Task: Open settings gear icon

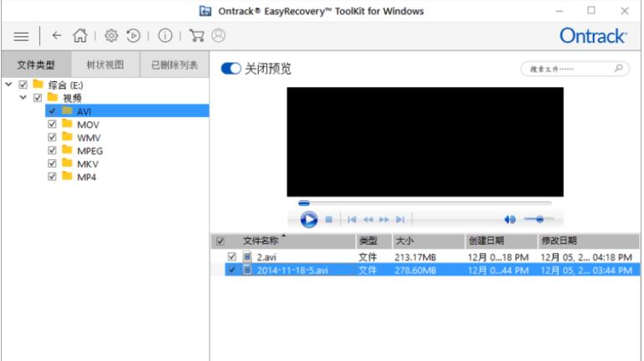Action: [111, 36]
